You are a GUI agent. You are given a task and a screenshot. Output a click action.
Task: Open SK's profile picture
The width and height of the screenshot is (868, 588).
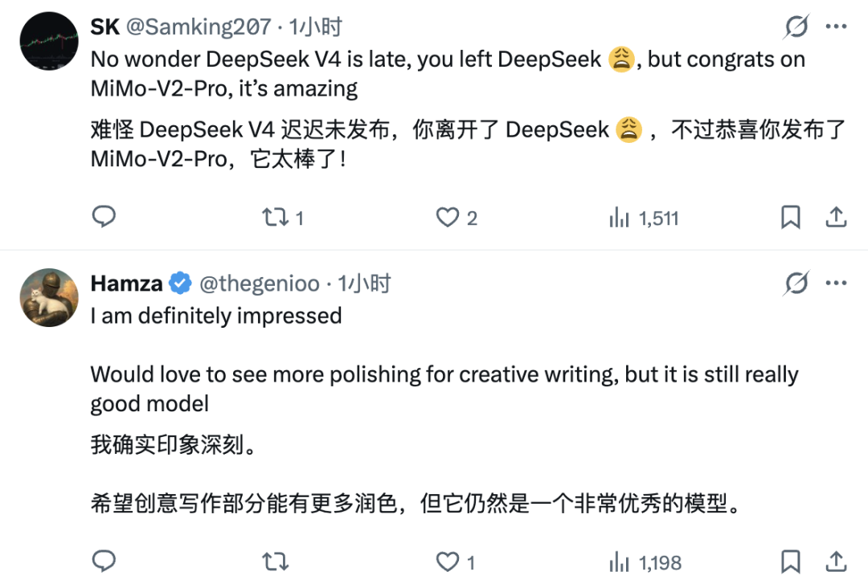click(49, 40)
